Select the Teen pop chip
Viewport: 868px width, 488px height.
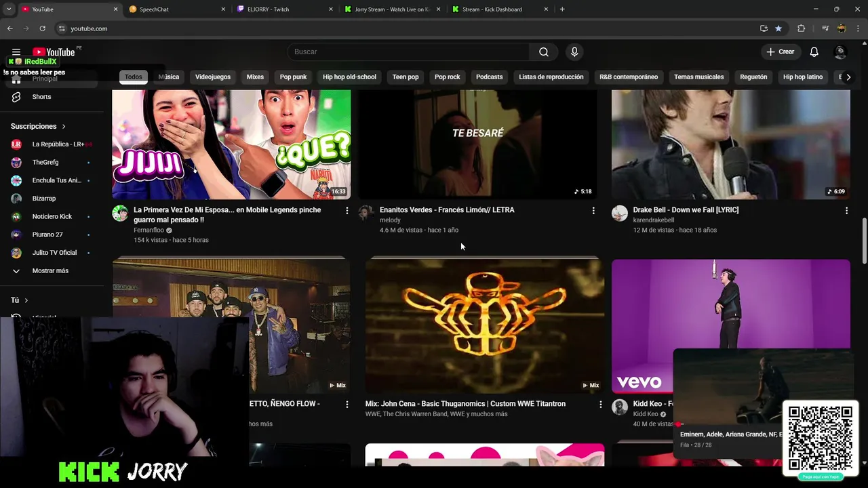click(406, 77)
